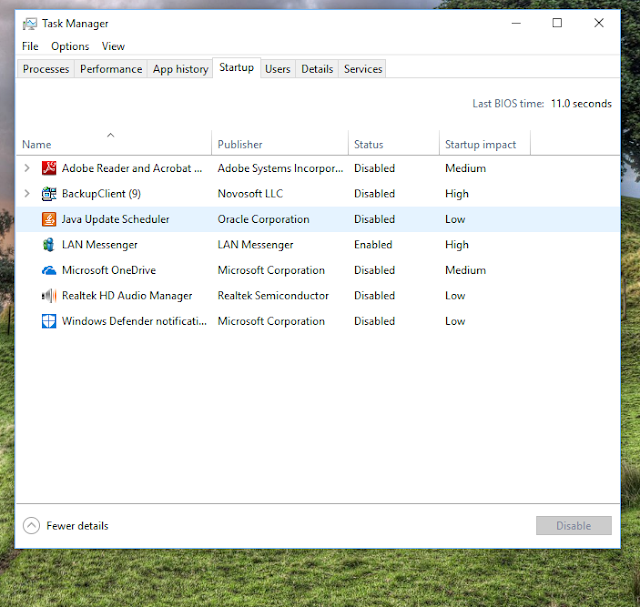Expand the Adobe Reader and Acrobat group
Image resolution: width=640 pixels, height=607 pixels.
tap(27, 168)
